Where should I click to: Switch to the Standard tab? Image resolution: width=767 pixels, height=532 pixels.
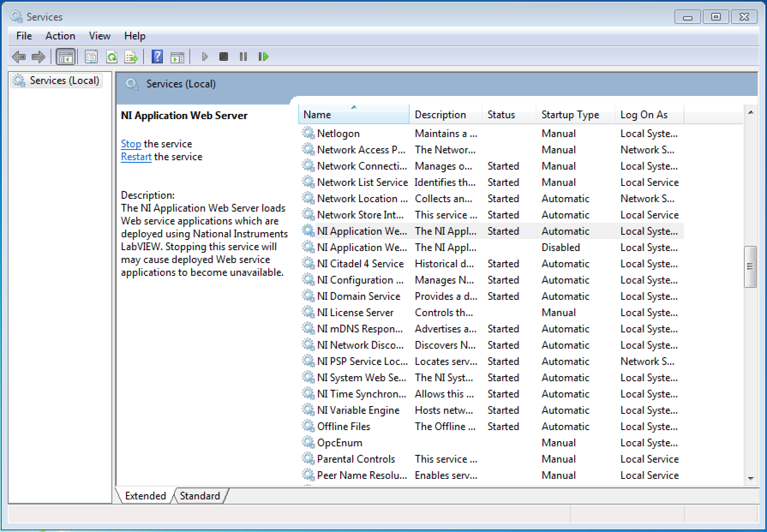click(x=200, y=496)
